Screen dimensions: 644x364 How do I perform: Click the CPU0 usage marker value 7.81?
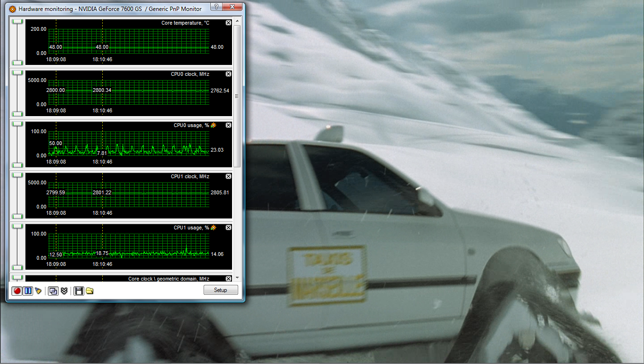102,153
